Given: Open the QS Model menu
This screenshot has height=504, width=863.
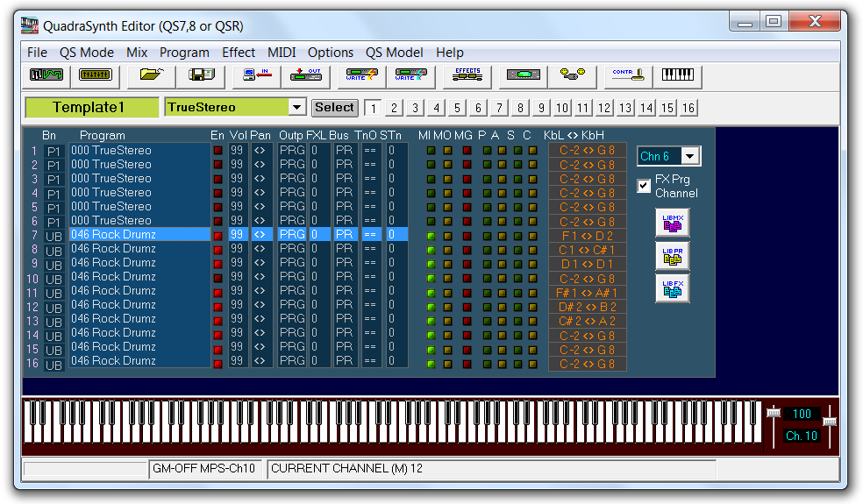Looking at the screenshot, I should (394, 53).
